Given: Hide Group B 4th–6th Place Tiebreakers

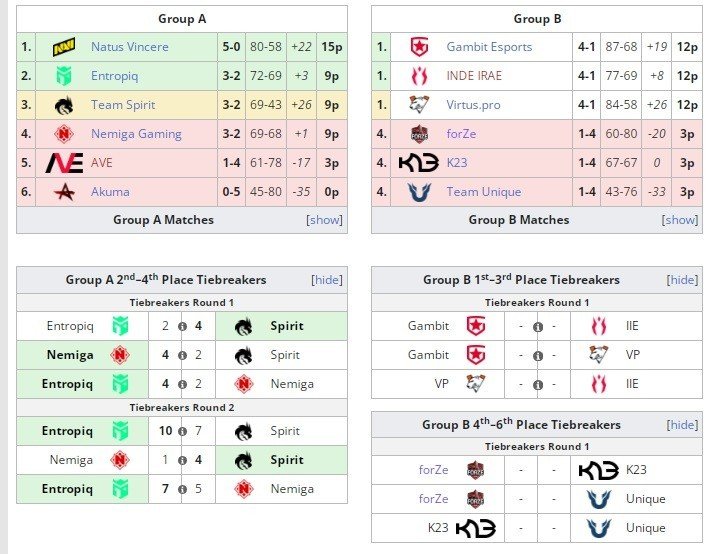Looking at the screenshot, I should click(682, 425).
